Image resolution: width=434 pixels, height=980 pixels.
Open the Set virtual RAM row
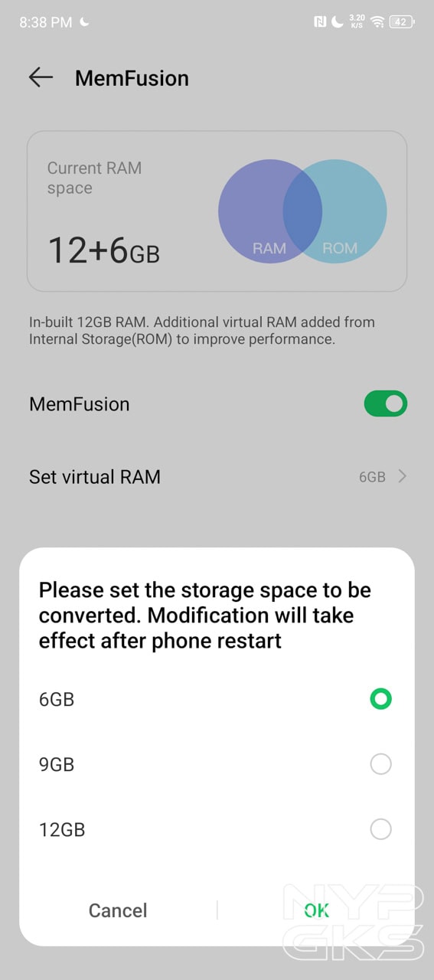tap(217, 477)
